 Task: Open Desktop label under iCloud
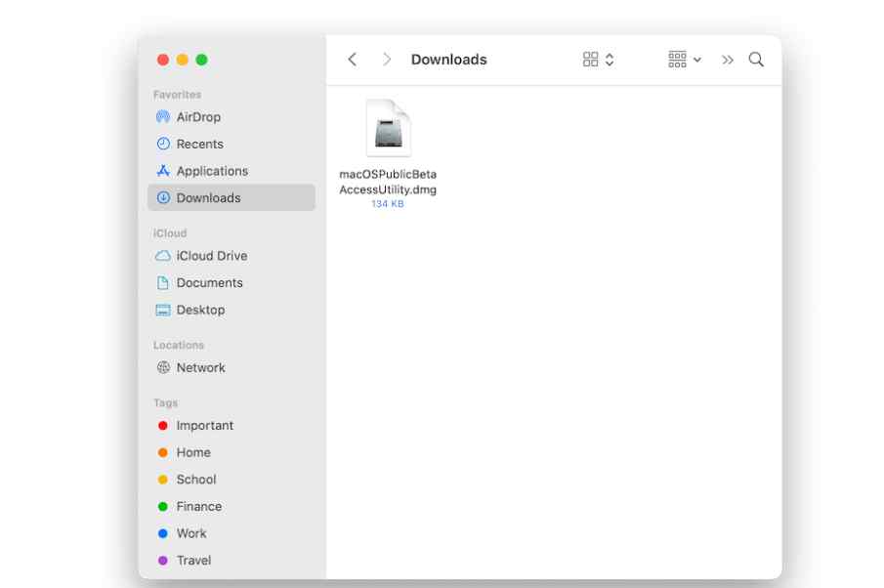[x=200, y=310]
